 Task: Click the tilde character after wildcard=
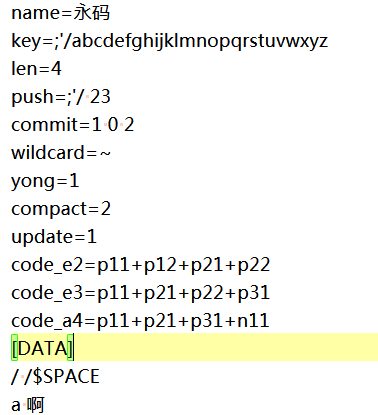pos(105,153)
